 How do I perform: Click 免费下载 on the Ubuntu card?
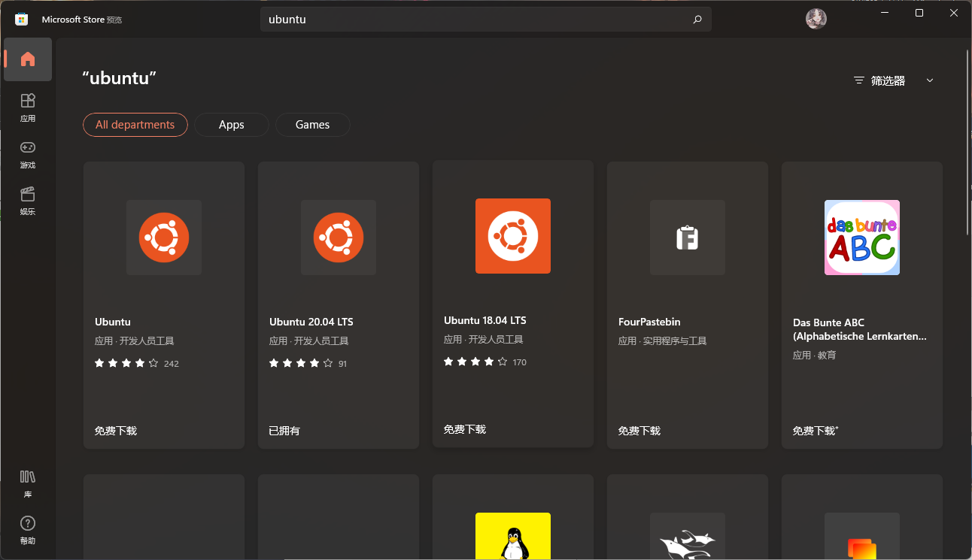click(116, 431)
